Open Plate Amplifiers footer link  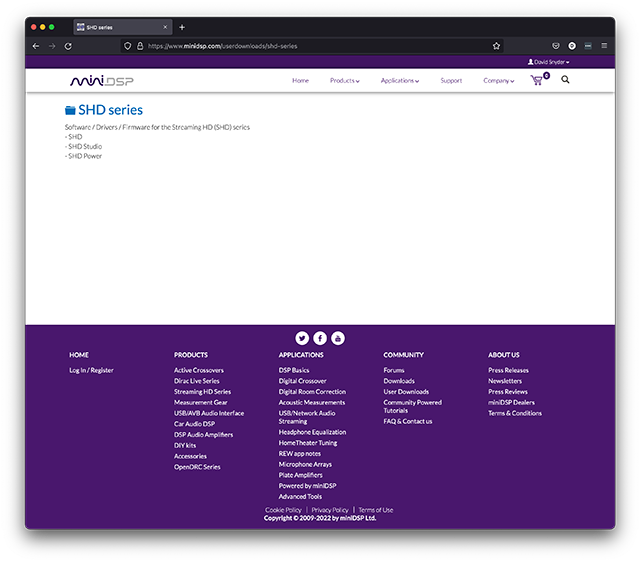click(x=300, y=475)
